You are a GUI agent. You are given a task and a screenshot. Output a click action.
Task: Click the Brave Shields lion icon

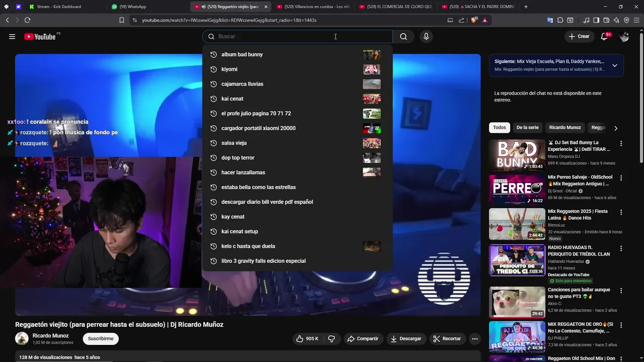point(474,20)
